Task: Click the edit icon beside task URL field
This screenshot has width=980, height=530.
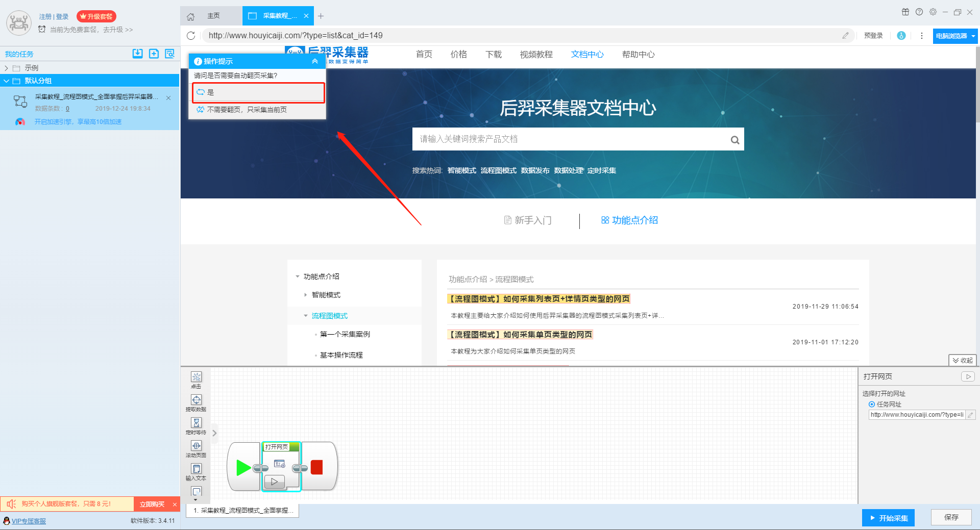Action: [x=971, y=415]
